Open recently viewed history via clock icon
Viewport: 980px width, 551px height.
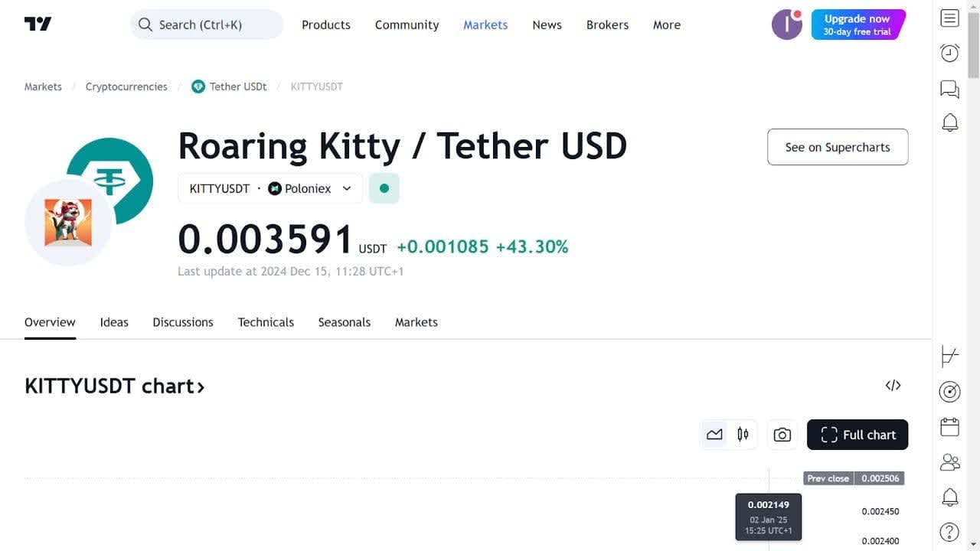pos(949,53)
